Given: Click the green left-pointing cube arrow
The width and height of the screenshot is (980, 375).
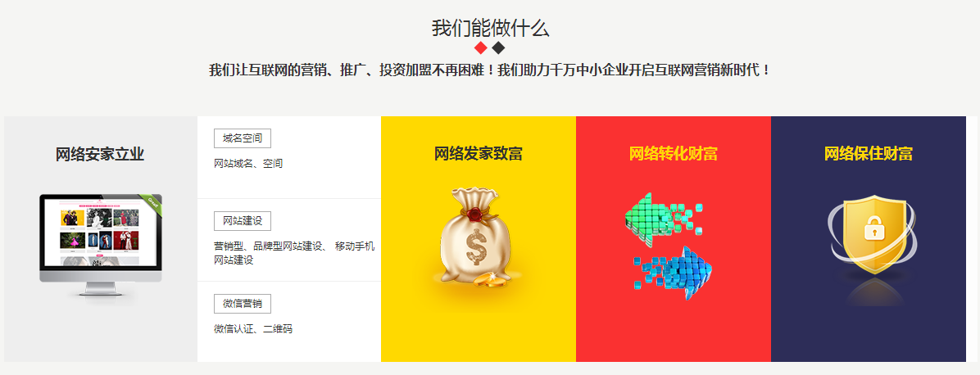Looking at the screenshot, I should tap(663, 220).
